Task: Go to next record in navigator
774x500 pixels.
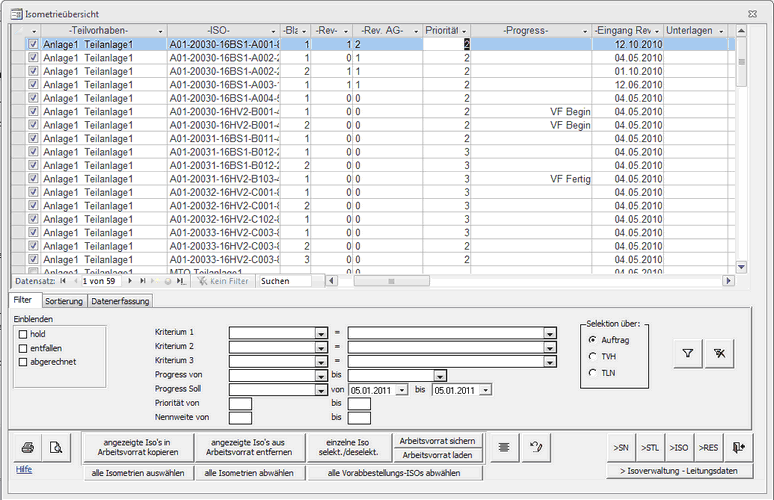Action: 129,281
